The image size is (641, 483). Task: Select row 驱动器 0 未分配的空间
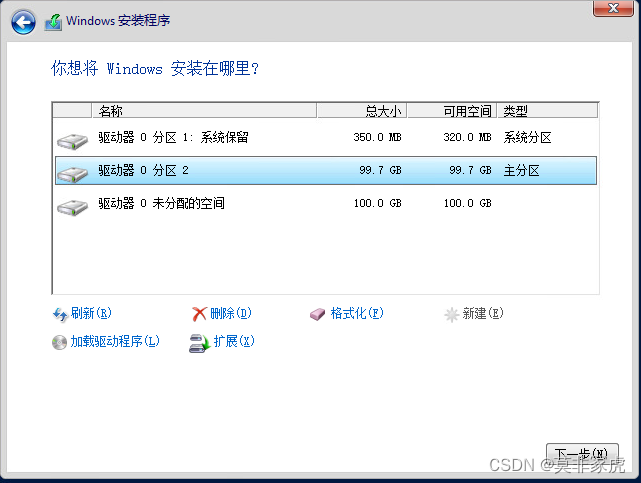pyautogui.click(x=325, y=203)
